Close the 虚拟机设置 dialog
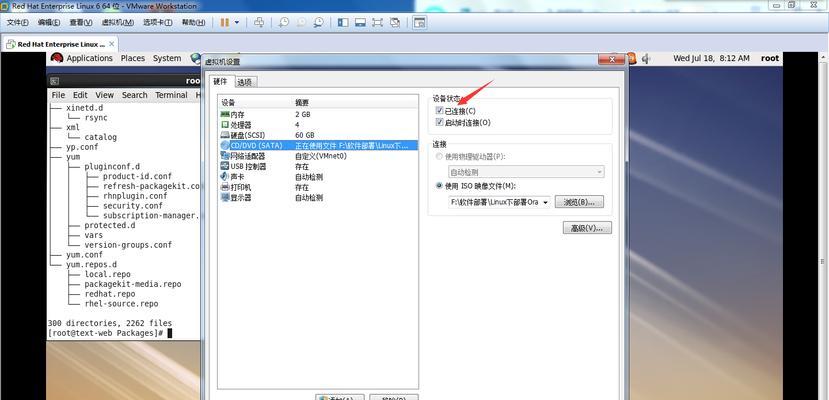 coord(612,59)
